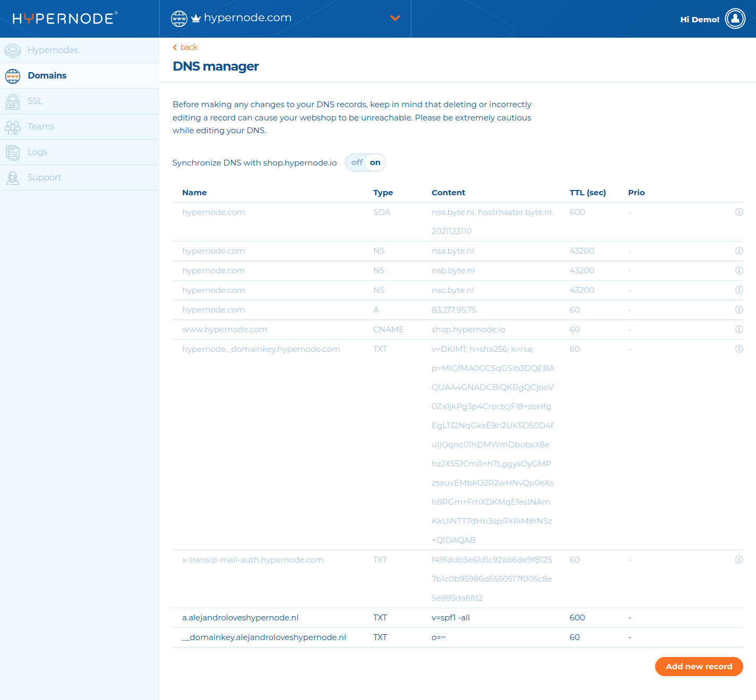Viewport: 756px width, 700px height.
Task: Click the www globe icon beside hypernode.com
Action: tap(179, 19)
